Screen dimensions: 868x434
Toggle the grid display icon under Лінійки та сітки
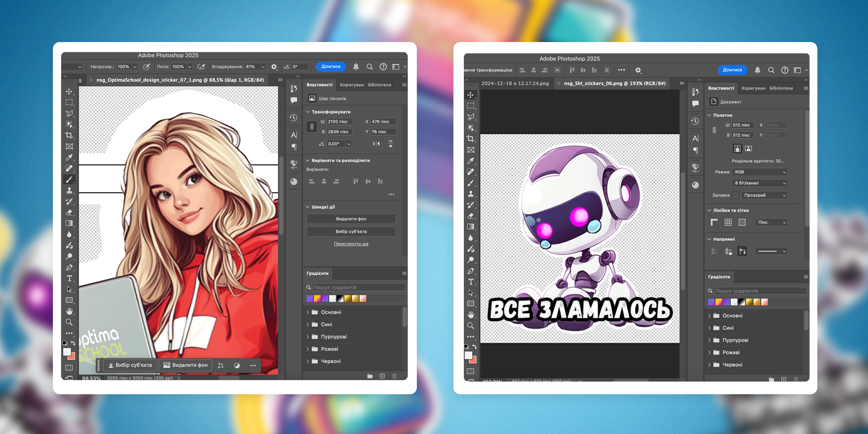(x=728, y=222)
